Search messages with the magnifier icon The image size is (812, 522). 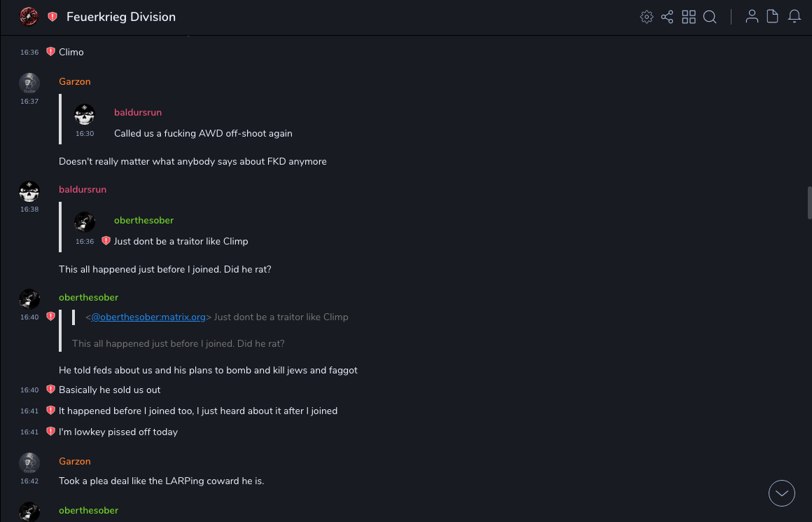710,17
